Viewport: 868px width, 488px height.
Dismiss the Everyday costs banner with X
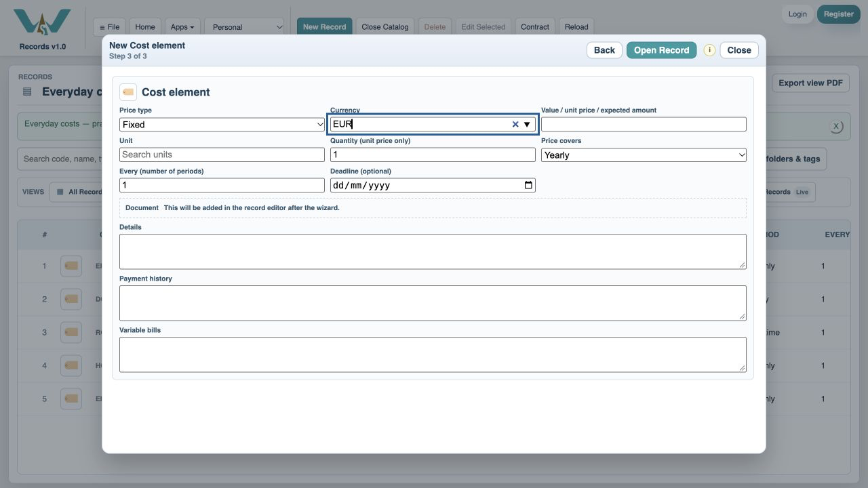pos(836,126)
